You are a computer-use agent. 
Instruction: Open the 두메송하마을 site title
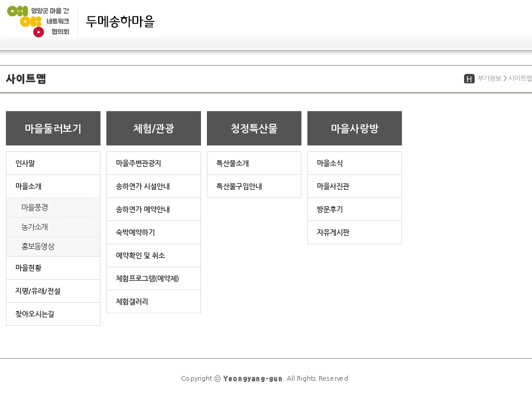(120, 21)
